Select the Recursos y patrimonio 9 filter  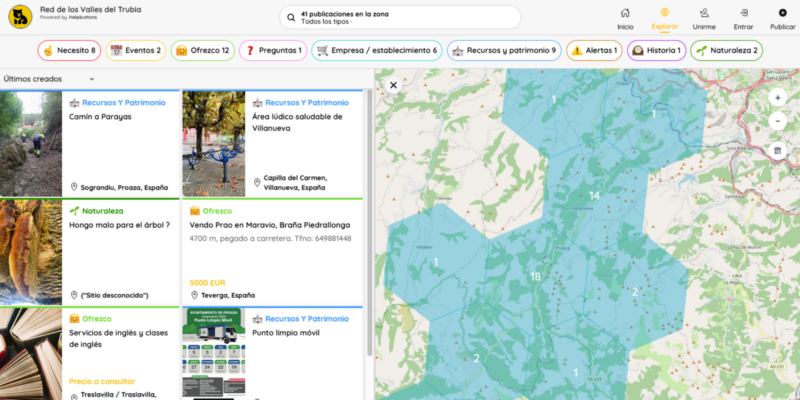(503, 50)
